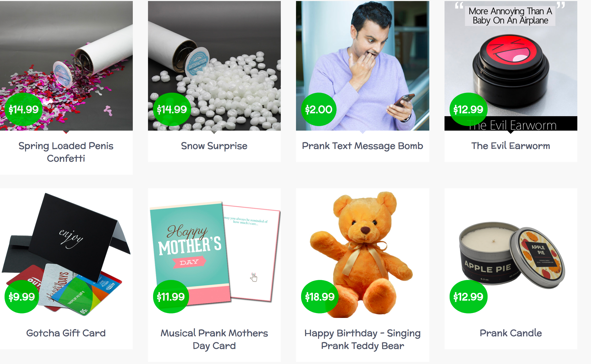Open the Mother's Day card product image
Image resolution: width=591 pixels, height=364 pixels.
[x=214, y=253]
